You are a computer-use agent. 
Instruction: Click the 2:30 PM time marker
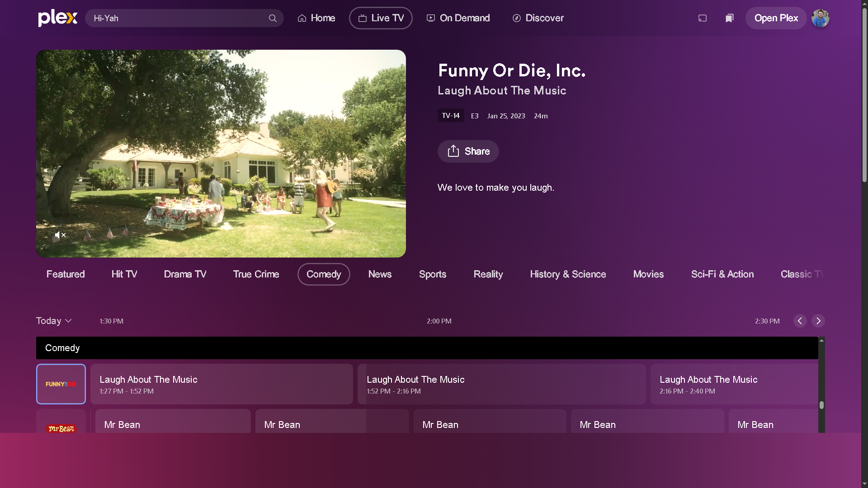coord(767,321)
